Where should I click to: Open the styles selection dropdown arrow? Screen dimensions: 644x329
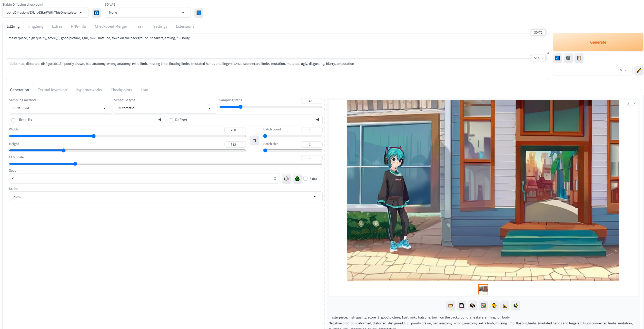tap(625, 70)
